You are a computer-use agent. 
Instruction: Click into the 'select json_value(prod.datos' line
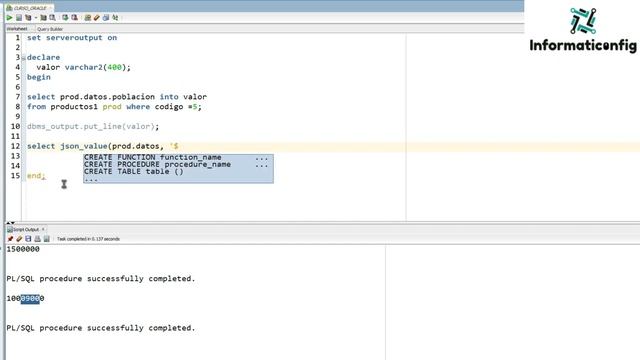[103, 146]
